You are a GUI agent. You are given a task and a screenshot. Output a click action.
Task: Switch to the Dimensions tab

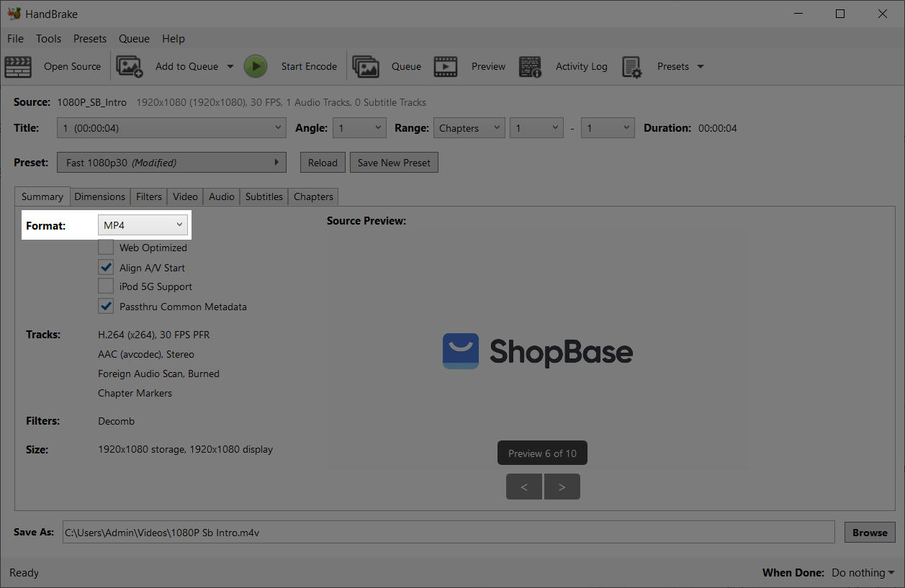click(100, 196)
